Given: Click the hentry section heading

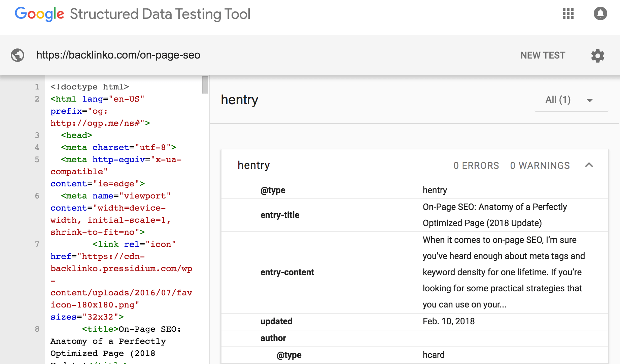Looking at the screenshot, I should coord(239,100).
